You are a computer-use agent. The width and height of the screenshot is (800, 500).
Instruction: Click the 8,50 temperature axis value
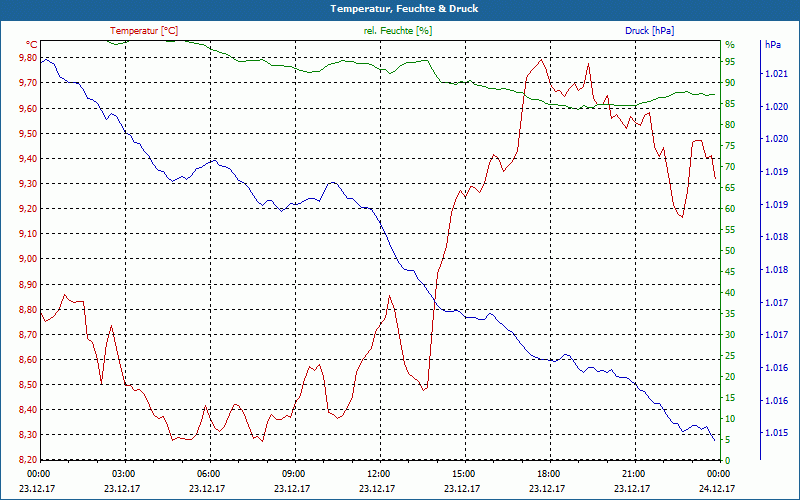click(x=28, y=385)
